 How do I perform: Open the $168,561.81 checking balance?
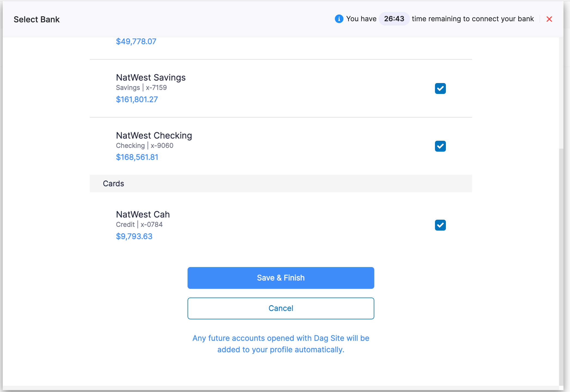point(137,157)
